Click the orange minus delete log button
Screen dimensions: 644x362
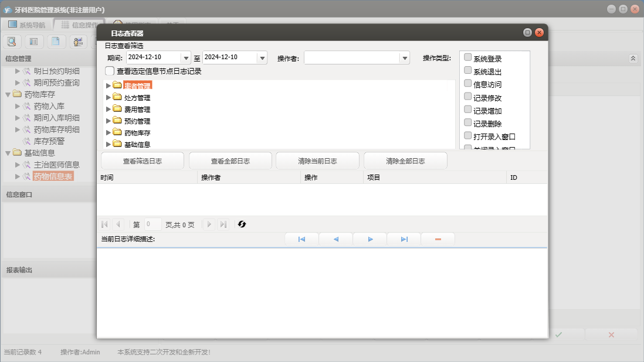click(438, 240)
